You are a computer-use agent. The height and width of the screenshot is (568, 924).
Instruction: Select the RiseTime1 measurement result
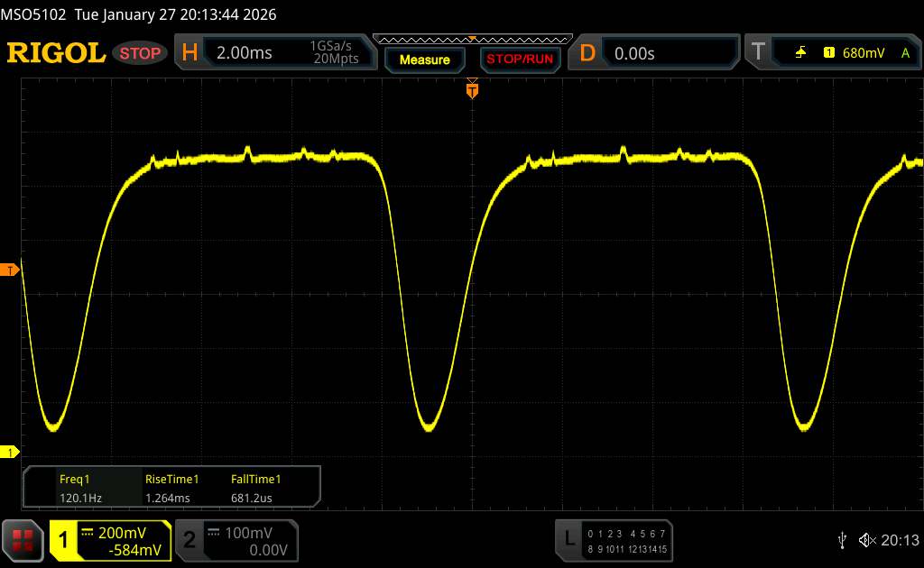click(x=171, y=488)
